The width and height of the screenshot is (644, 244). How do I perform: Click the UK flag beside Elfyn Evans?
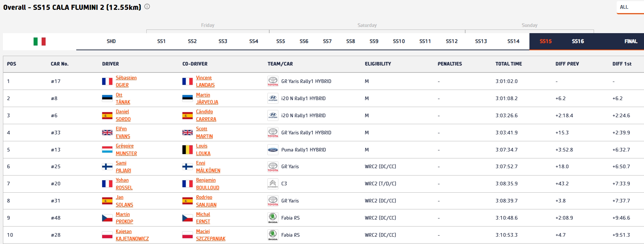[107, 133]
